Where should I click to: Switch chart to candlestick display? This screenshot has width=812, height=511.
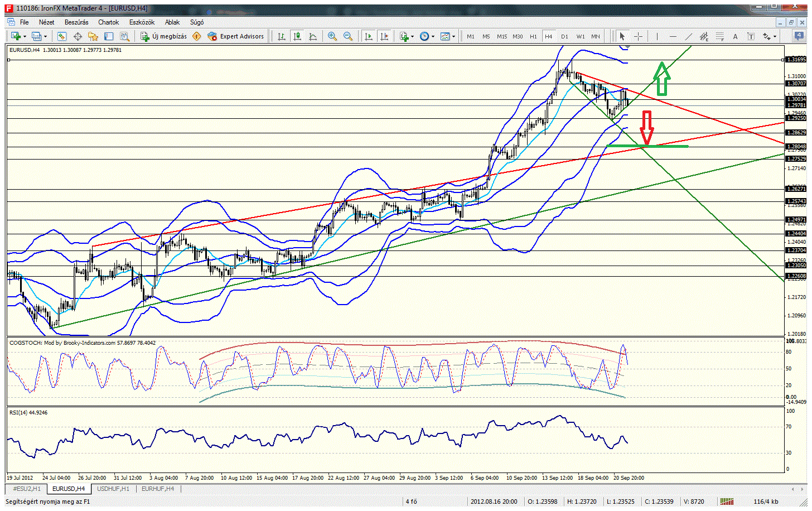click(297, 36)
